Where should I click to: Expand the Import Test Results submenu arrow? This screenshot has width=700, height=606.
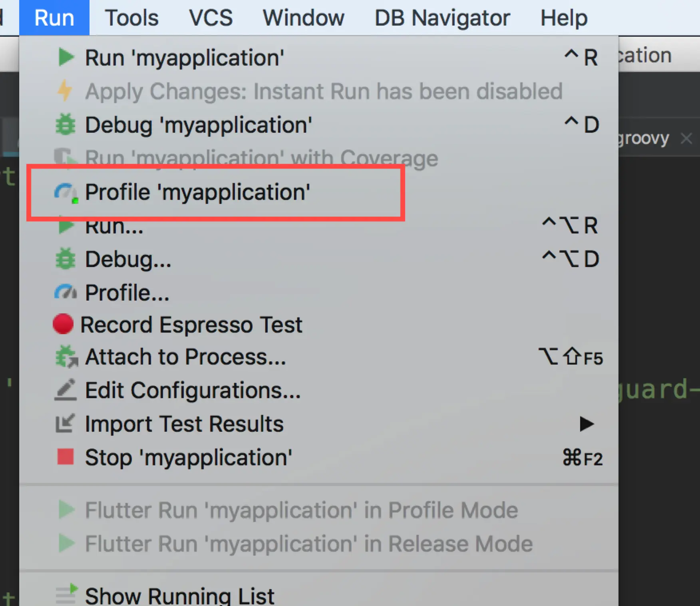586,424
